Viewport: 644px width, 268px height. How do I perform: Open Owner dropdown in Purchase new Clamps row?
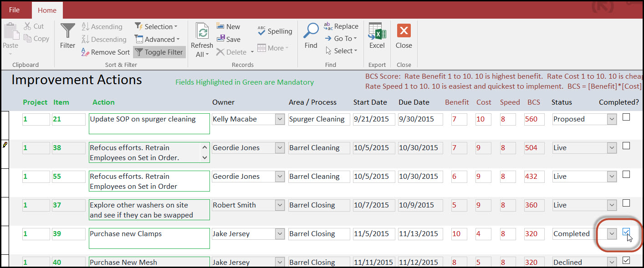280,234
